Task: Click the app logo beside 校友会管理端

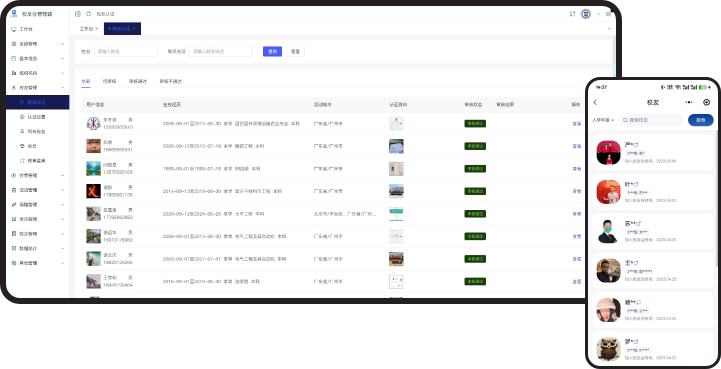Action: click(14, 14)
